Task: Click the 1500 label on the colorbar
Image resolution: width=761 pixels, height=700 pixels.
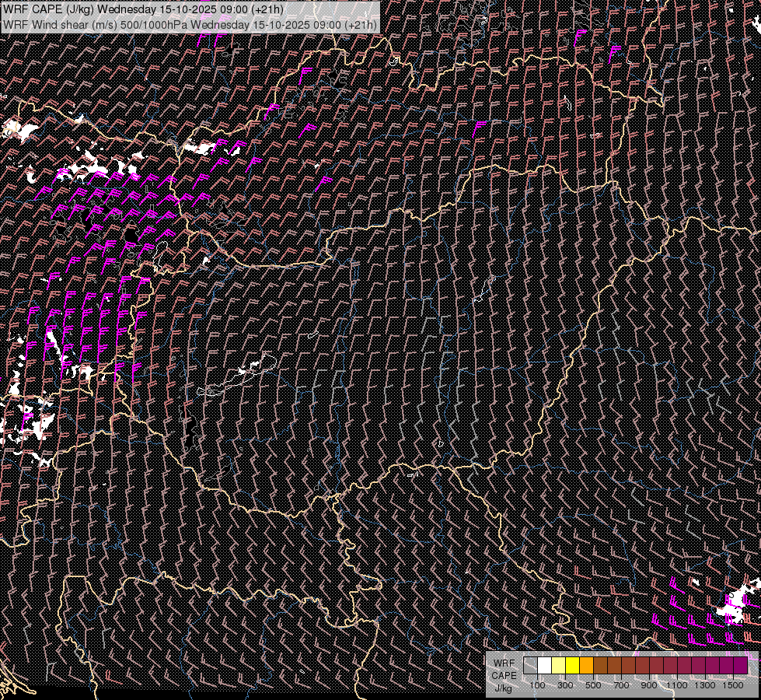Action: pyautogui.click(x=733, y=685)
